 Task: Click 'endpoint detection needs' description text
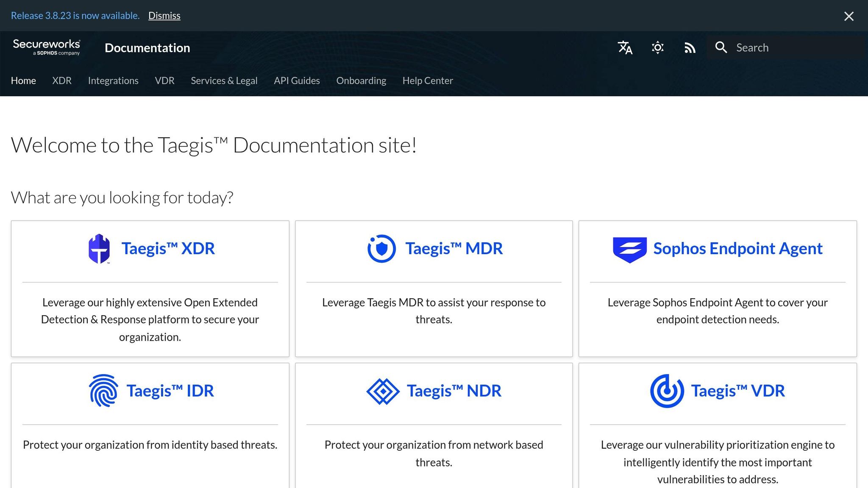[x=718, y=311]
